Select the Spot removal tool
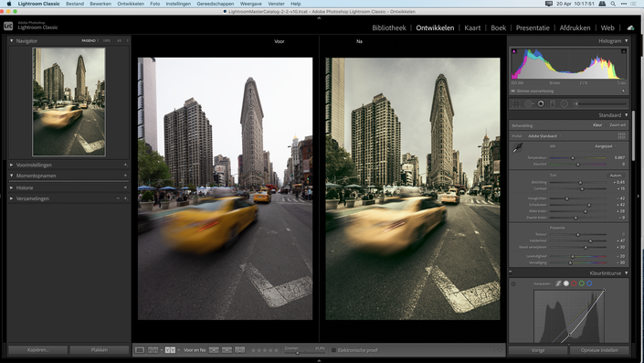Image resolution: width=644 pixels, height=363 pixels. [x=529, y=104]
